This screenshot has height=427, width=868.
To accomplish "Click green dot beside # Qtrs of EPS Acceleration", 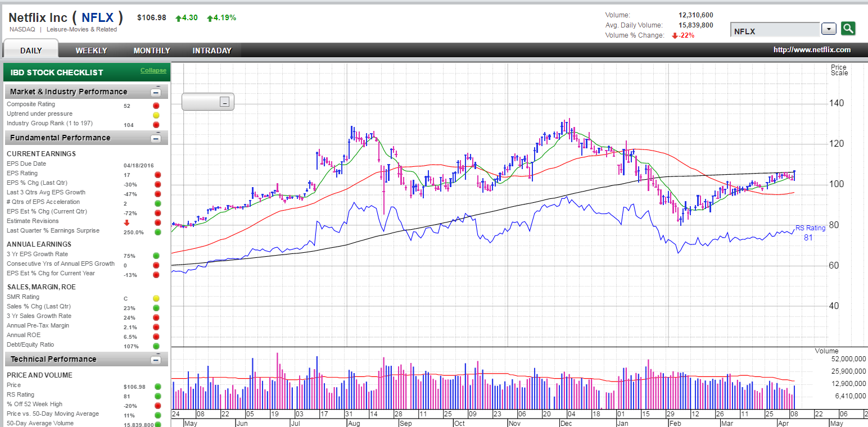I will pos(157,203).
